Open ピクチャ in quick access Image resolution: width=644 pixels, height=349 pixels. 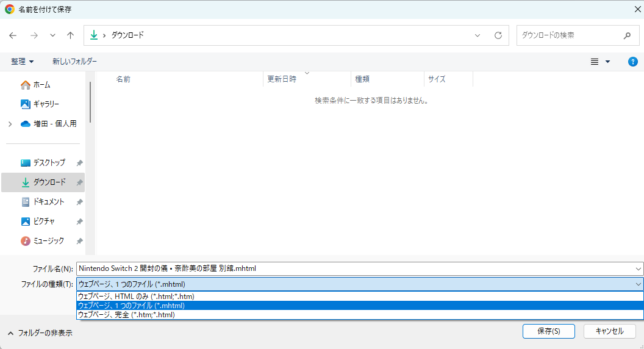(x=37, y=221)
